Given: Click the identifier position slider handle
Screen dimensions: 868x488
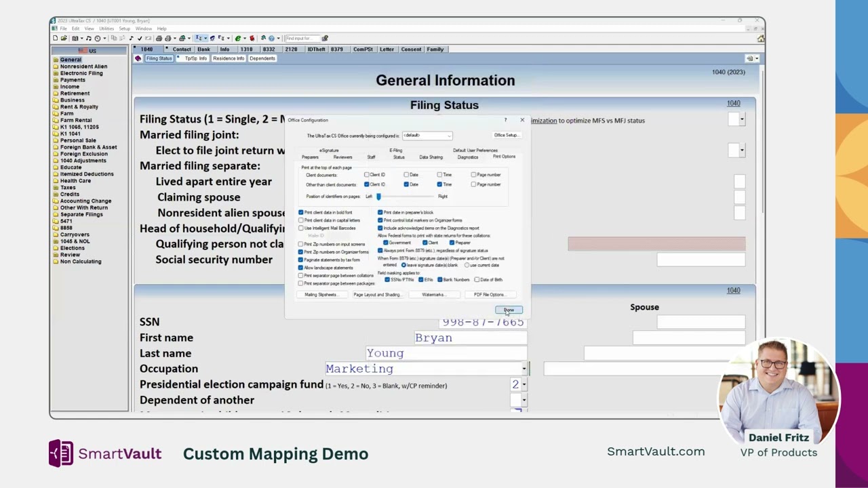Looking at the screenshot, I should (378, 197).
